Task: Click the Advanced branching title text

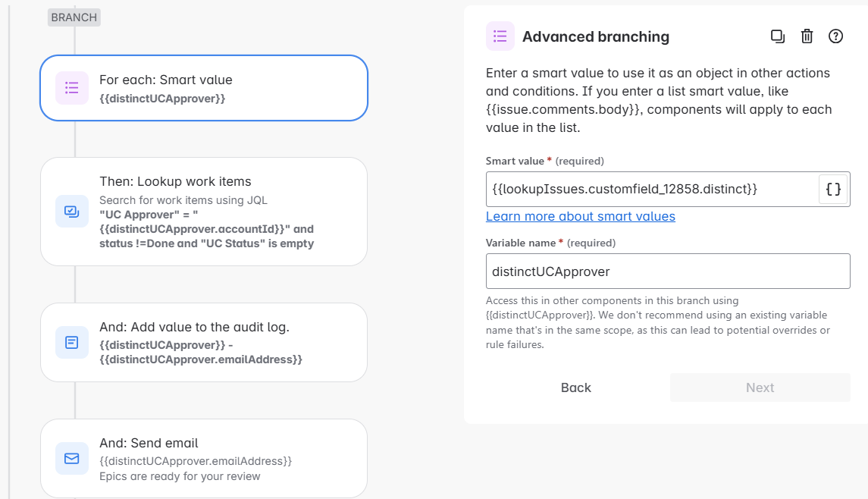Action: [x=596, y=36]
